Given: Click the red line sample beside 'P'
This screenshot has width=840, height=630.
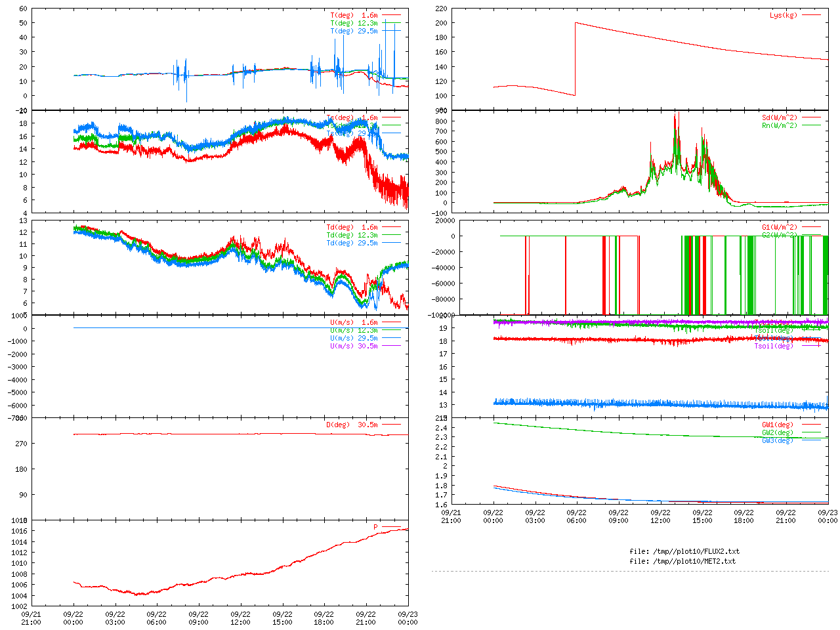Looking at the screenshot, I should (x=391, y=527).
